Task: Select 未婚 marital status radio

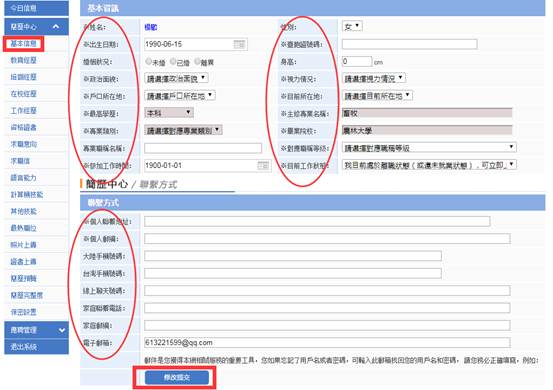Action: pyautogui.click(x=149, y=62)
